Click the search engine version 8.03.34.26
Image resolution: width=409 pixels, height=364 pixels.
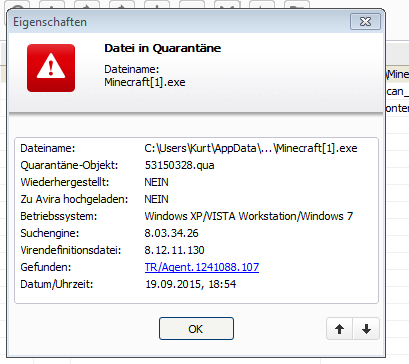tap(171, 233)
